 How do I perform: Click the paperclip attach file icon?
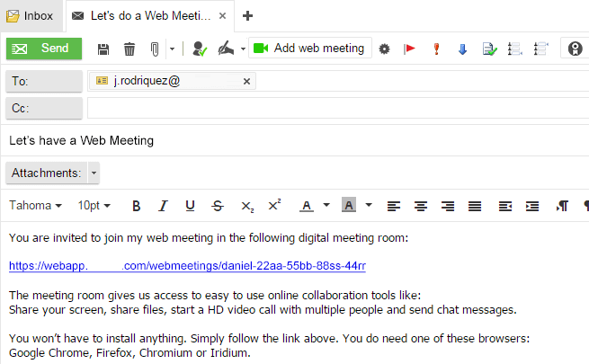click(155, 49)
